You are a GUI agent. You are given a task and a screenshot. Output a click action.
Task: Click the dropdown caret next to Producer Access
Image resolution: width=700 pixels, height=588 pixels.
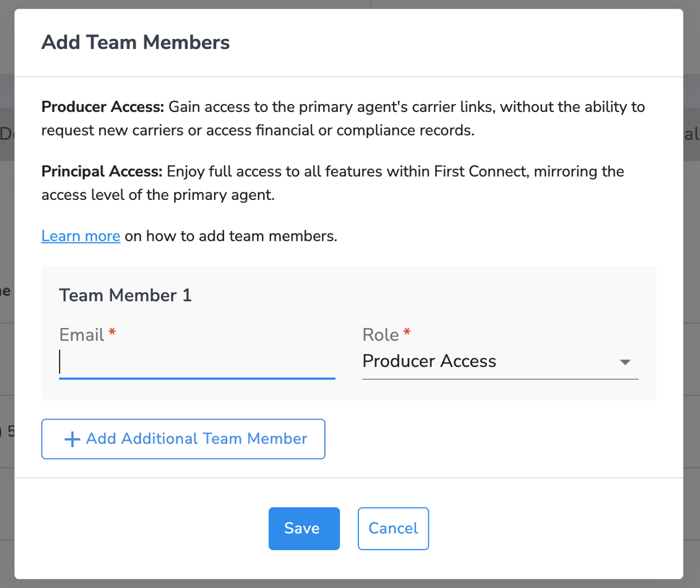pos(625,362)
